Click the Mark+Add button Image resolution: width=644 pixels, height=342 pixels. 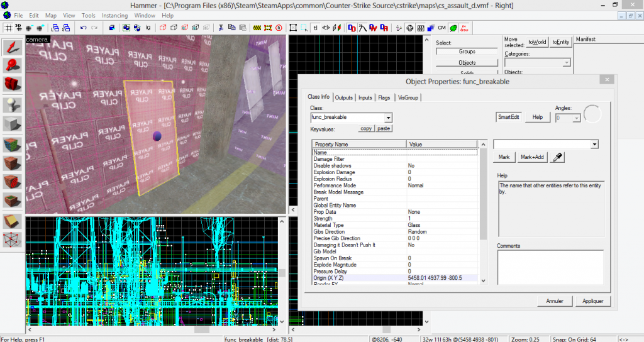pos(532,157)
